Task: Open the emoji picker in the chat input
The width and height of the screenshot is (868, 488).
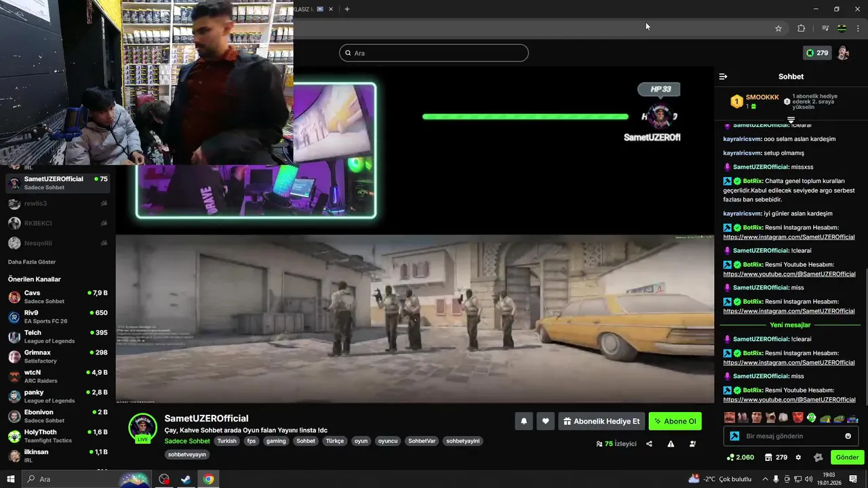Action: (848, 436)
